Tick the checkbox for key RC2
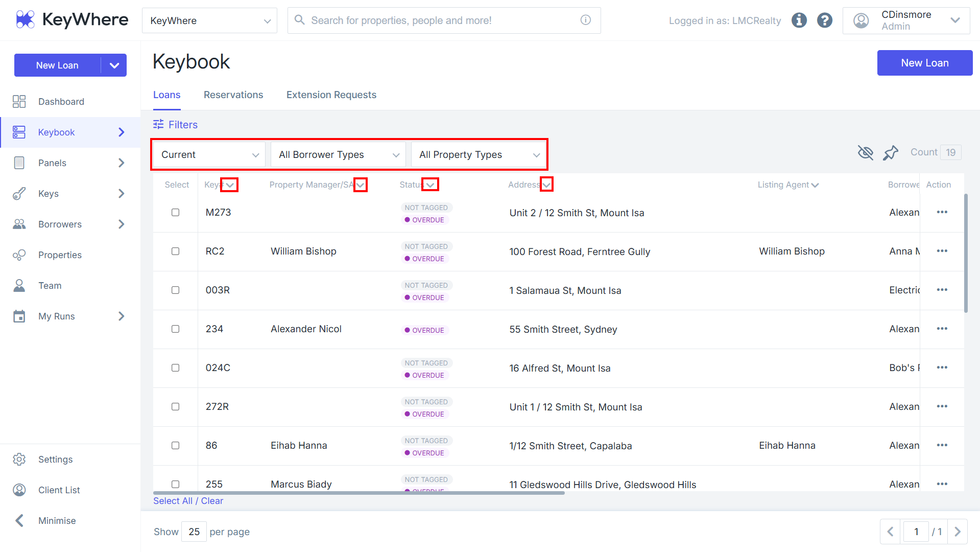The image size is (980, 552). click(175, 251)
